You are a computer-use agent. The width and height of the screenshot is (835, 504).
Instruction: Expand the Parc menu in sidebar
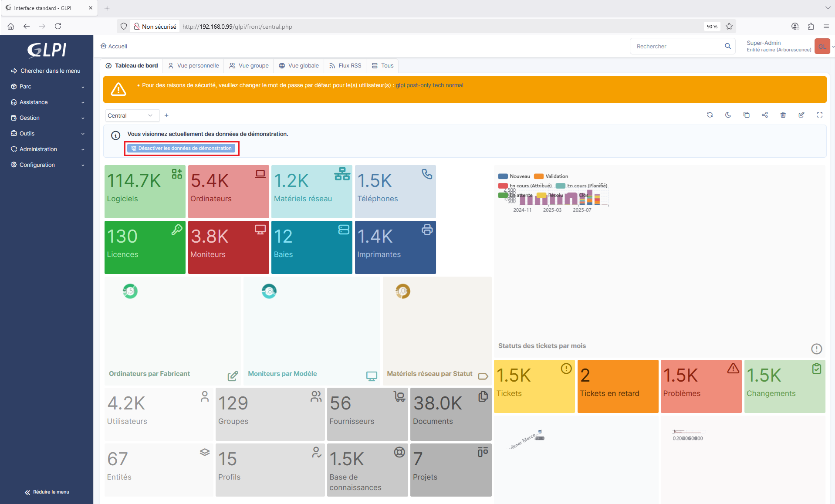point(47,87)
